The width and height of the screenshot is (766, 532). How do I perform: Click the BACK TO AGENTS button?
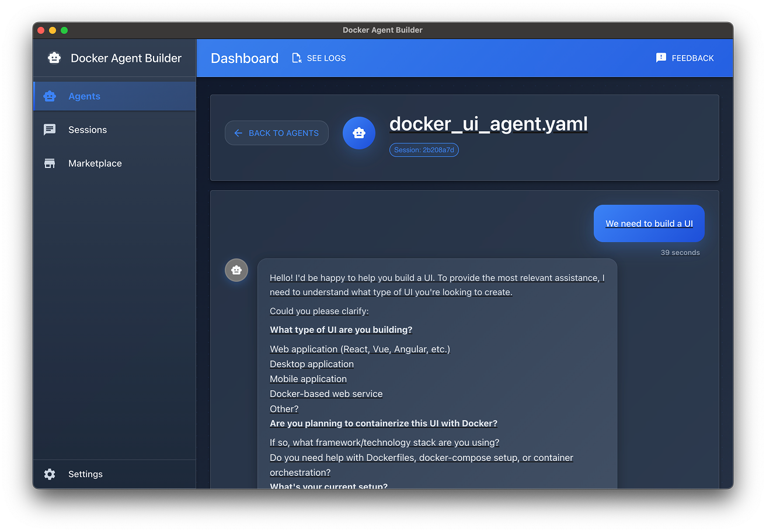click(x=276, y=132)
